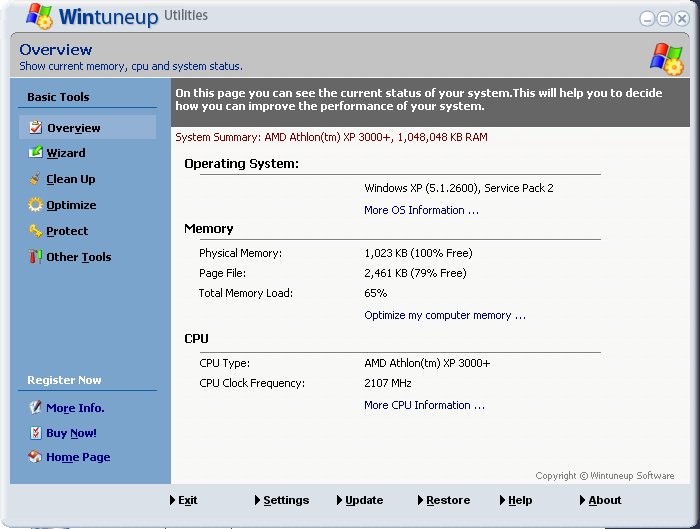The image size is (700, 529).
Task: Click the Protect key icon
Action: click(x=35, y=231)
